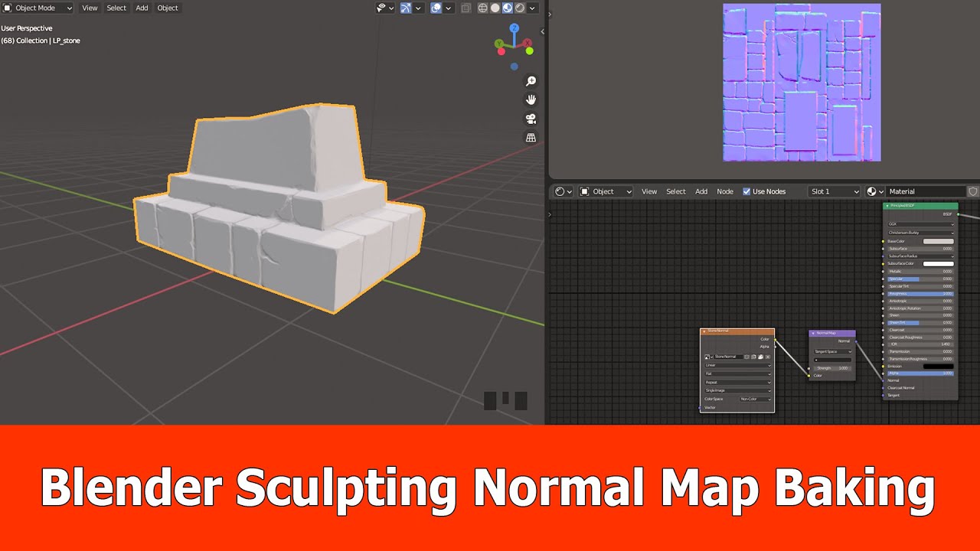Open the node editor Node menu

pyautogui.click(x=725, y=191)
